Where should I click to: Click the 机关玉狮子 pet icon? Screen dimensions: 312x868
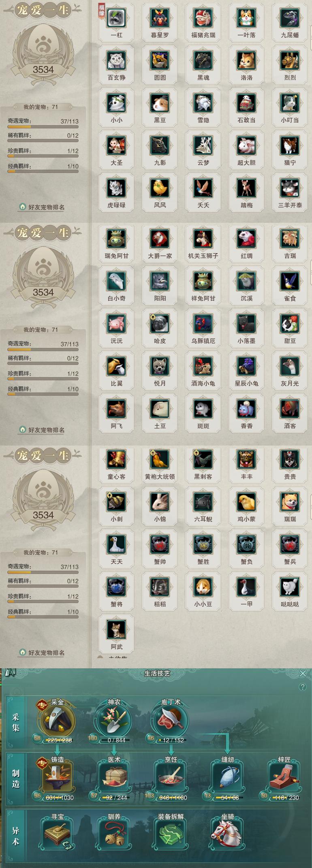click(203, 239)
